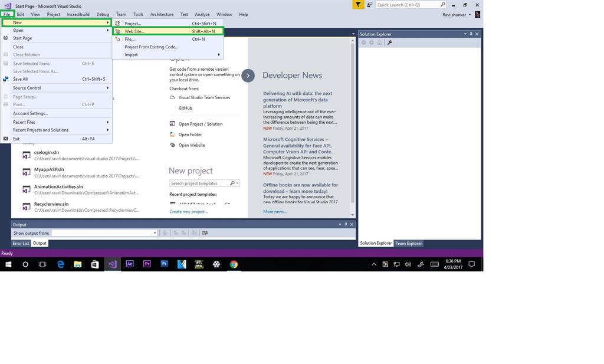Viewport: 604px width, 364px height.
Task: Select Web Site... in the New submenu
Action: point(168,31)
